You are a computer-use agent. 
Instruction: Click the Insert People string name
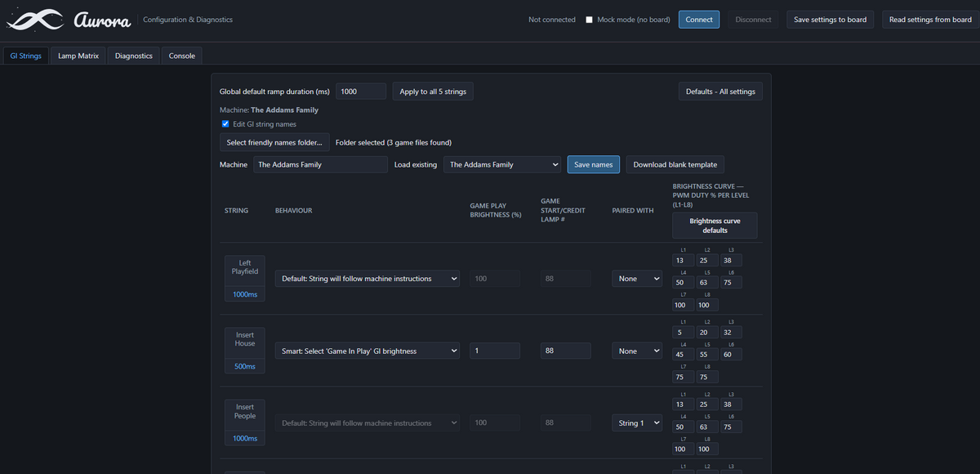coord(245,411)
